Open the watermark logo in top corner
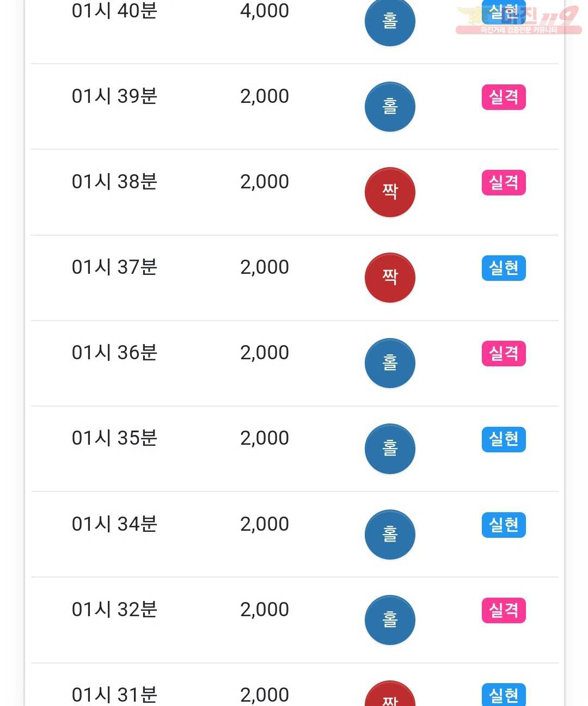Viewport: 588px width, 706px height. [518, 20]
